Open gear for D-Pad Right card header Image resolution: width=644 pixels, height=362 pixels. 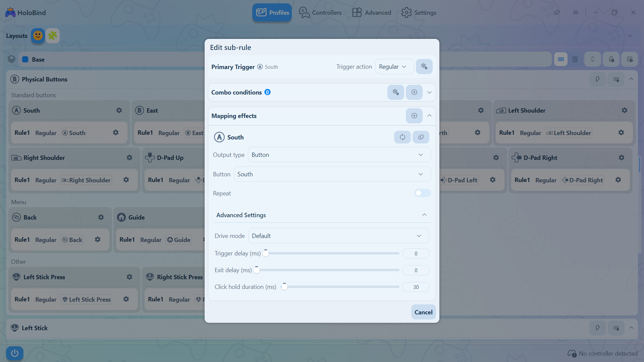point(621,158)
